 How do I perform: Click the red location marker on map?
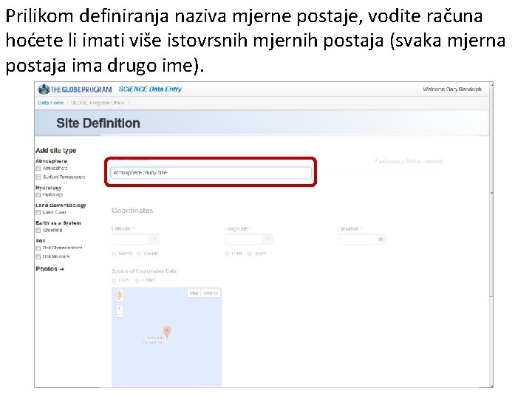[166, 332]
